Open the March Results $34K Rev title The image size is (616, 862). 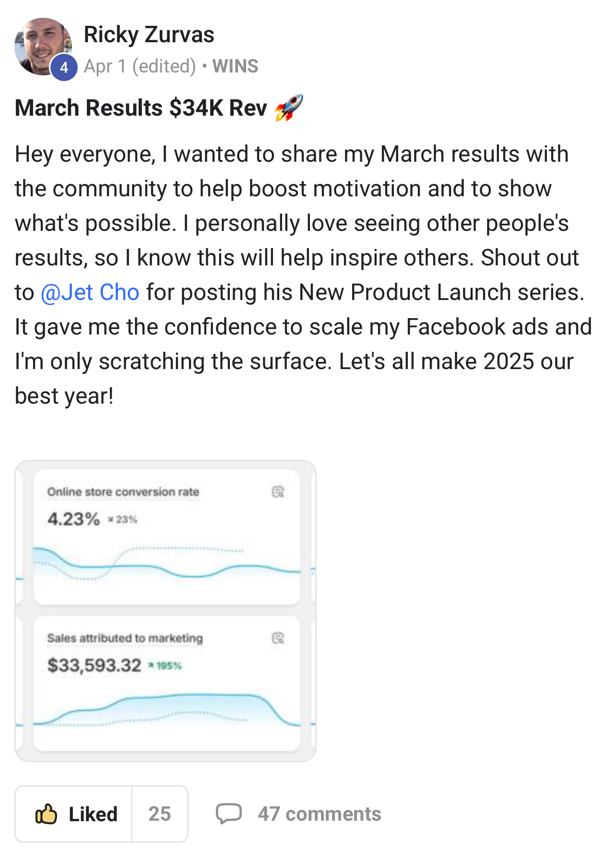[141, 108]
